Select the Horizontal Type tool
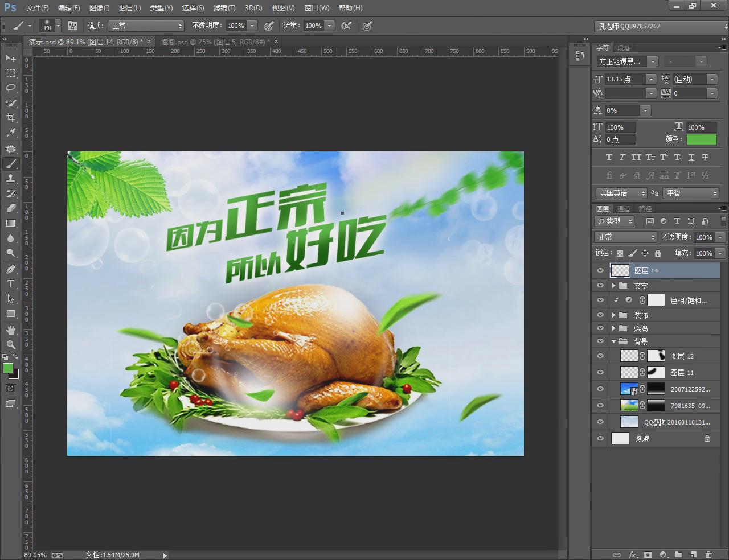The image size is (729, 560). [11, 283]
